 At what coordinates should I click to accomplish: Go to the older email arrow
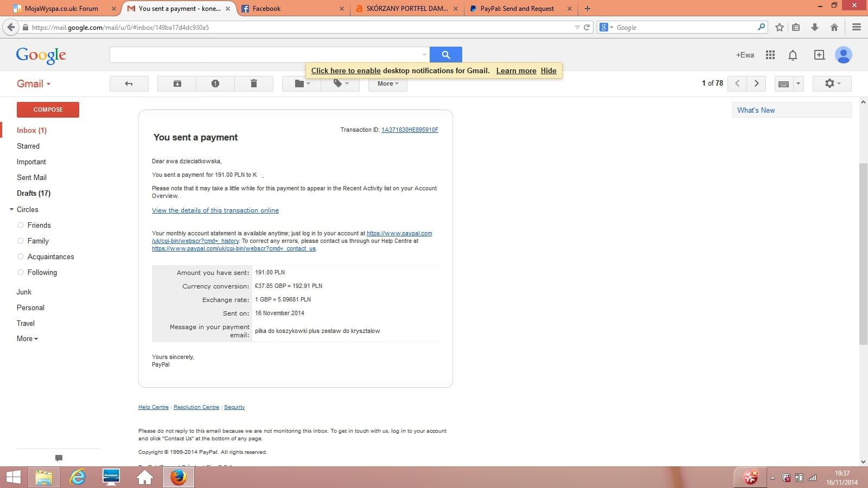(756, 84)
